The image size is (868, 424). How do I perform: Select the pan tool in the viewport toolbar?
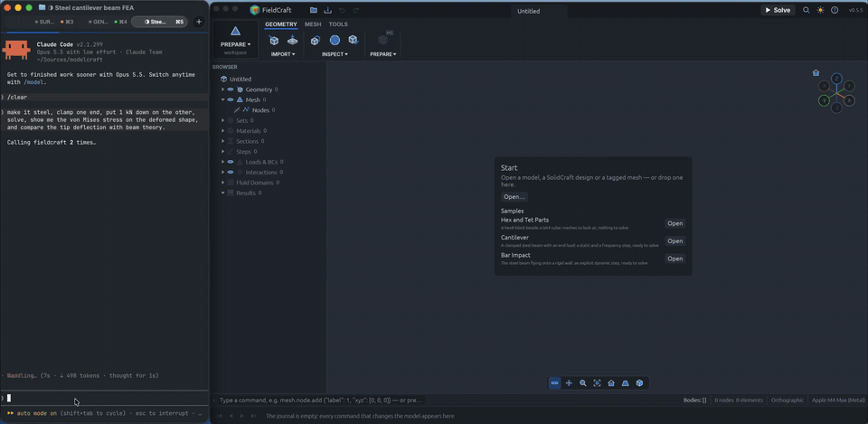[x=569, y=383]
